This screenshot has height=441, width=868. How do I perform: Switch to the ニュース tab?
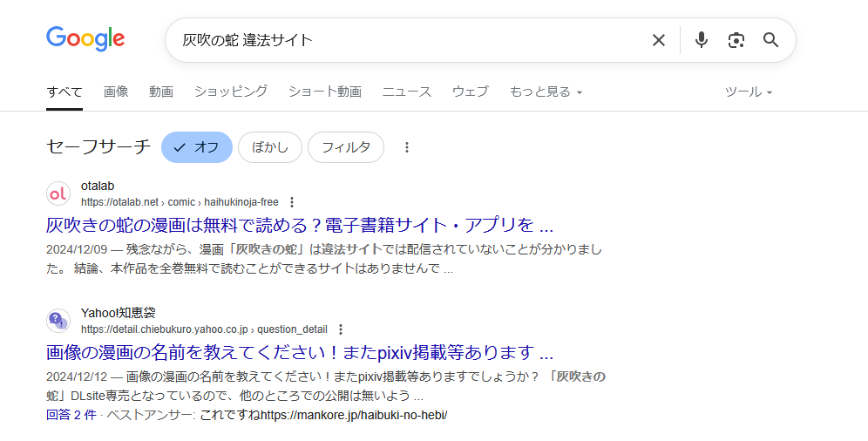[x=407, y=92]
